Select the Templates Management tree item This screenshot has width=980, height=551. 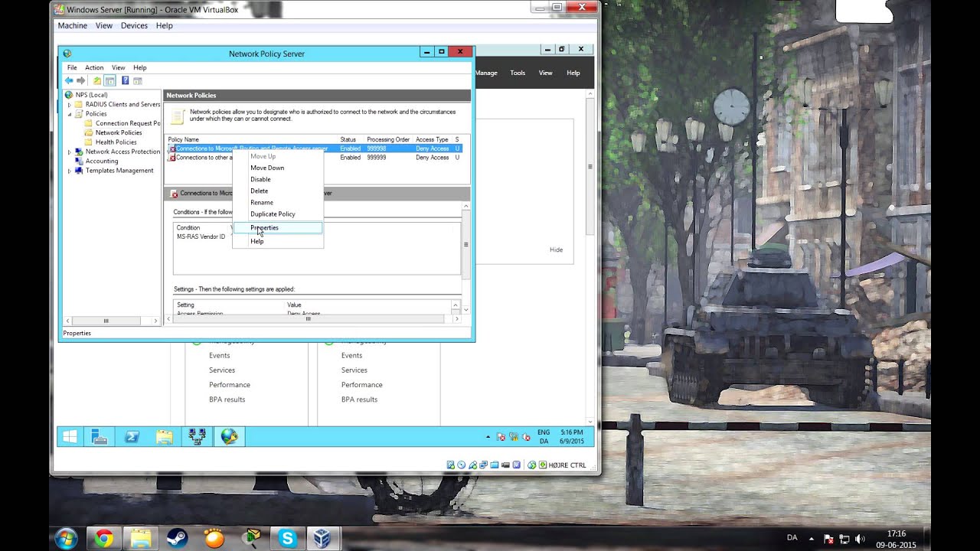(x=119, y=171)
